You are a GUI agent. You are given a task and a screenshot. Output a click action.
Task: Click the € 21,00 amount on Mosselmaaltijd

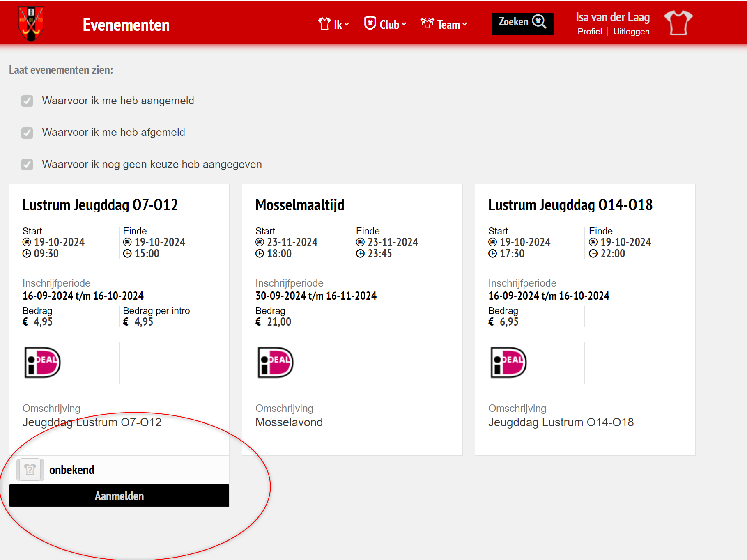tap(274, 322)
